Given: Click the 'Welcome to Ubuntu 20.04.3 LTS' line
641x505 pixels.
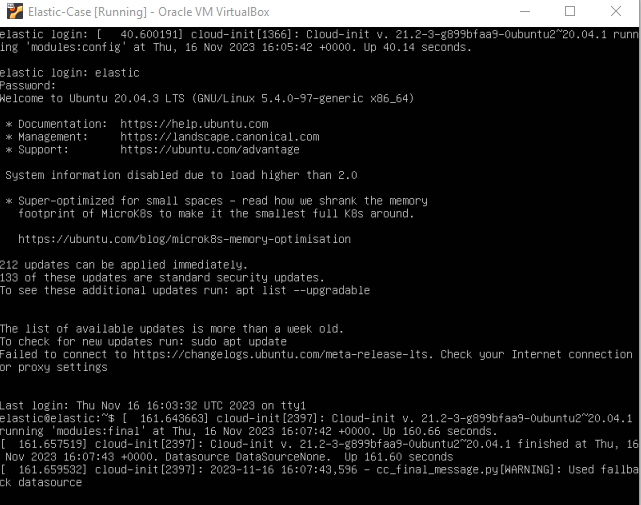Looking at the screenshot, I should (x=207, y=98).
